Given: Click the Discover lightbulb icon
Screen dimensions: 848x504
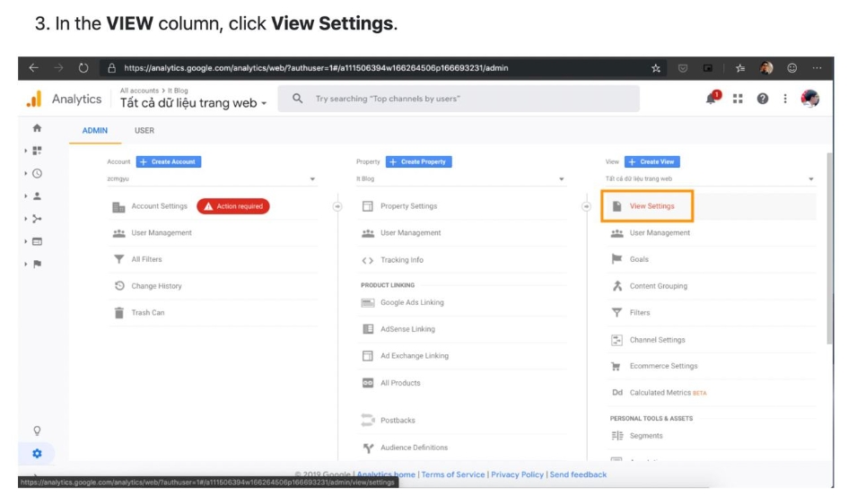Looking at the screenshot, I should pos(37,430).
